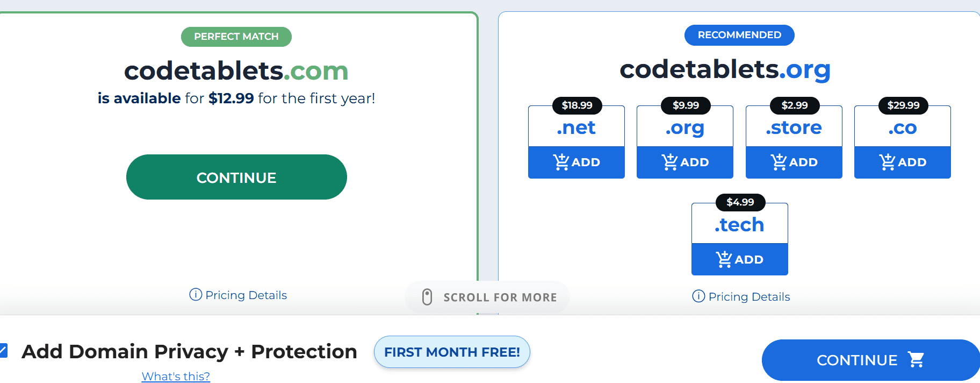
Task: Click the info icon beside right Pricing Details
Action: (x=698, y=296)
